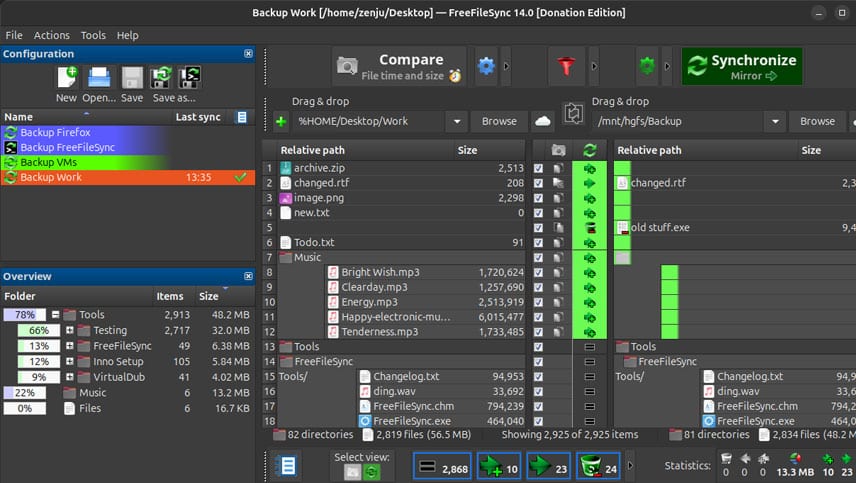Screen dimensions: 856x483
Task: Click the category view camera icon
Action: point(352,472)
